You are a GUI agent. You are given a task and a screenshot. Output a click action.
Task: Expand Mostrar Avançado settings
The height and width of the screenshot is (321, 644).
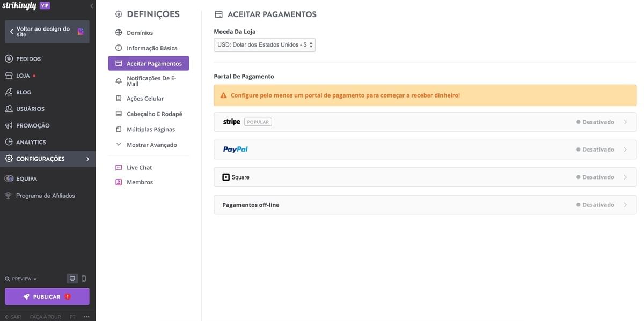(147, 145)
